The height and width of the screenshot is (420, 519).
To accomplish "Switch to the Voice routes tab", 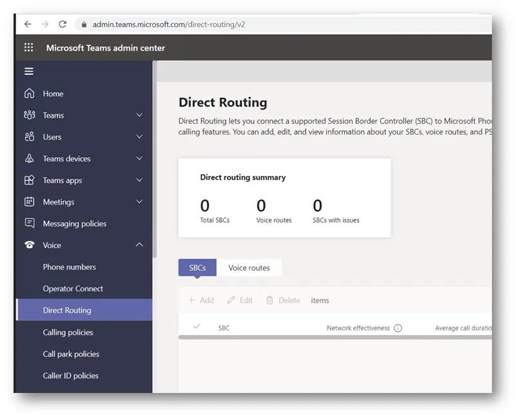I will [249, 268].
